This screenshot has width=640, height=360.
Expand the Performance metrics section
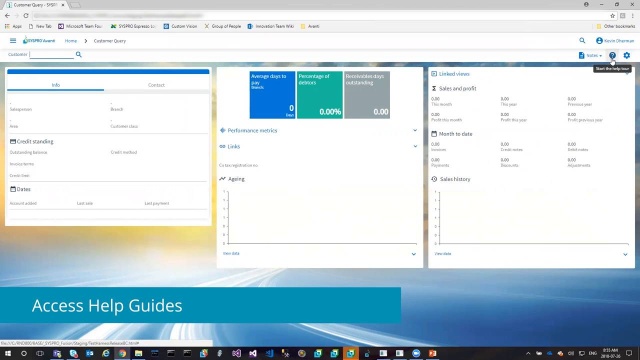(x=415, y=130)
